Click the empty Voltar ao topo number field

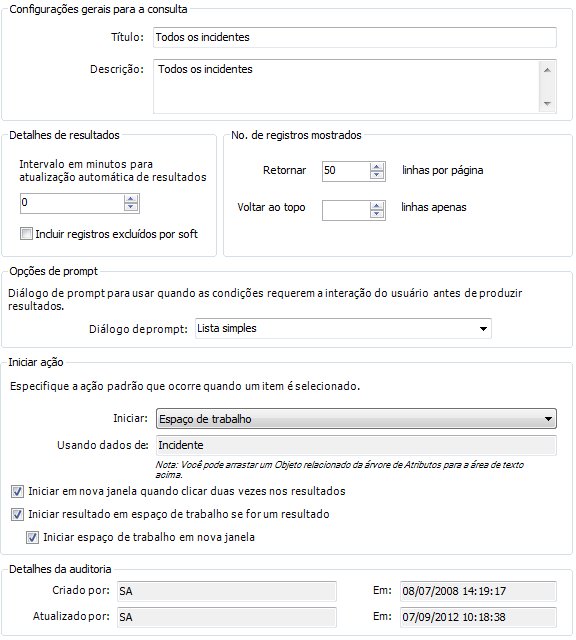pyautogui.click(x=346, y=210)
